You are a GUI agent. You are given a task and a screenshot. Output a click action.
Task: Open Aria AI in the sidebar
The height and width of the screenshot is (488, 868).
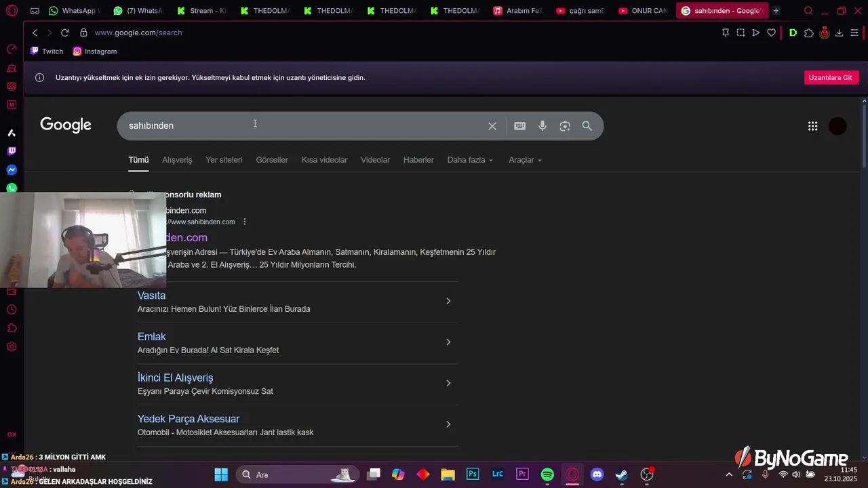(x=12, y=133)
